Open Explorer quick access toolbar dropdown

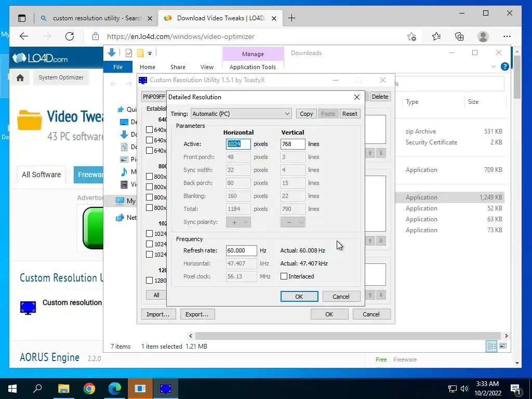[x=150, y=54]
